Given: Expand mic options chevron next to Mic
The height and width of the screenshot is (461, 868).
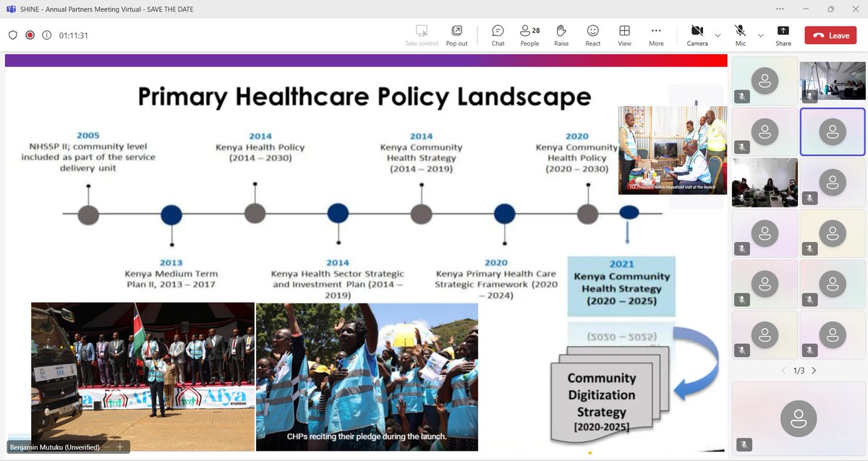Looking at the screenshot, I should (x=760, y=35).
